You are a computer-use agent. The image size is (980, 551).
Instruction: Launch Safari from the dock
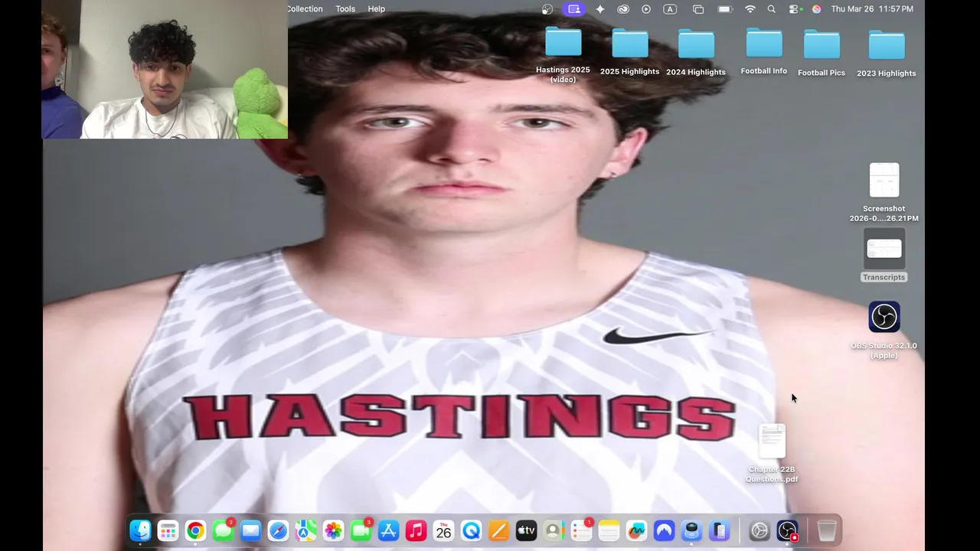pyautogui.click(x=278, y=530)
